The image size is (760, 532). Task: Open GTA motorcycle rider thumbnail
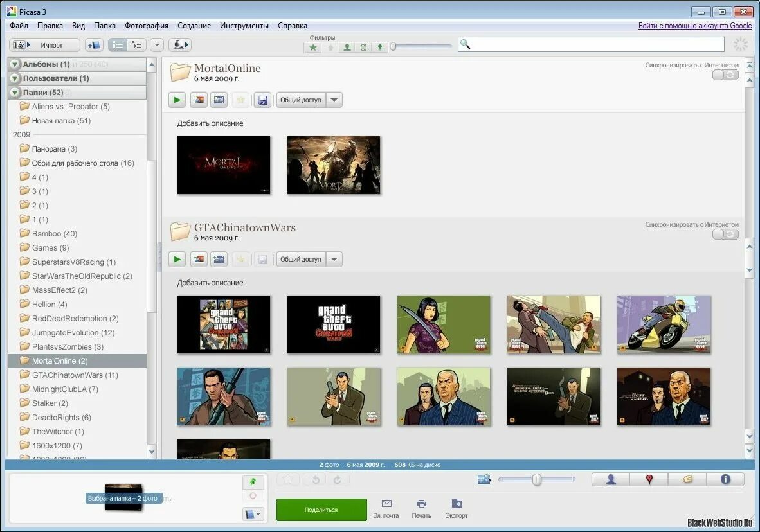pos(664,324)
